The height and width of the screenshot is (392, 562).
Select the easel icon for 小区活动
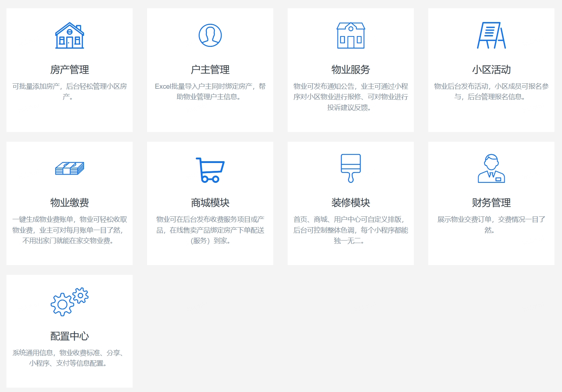[x=491, y=36]
